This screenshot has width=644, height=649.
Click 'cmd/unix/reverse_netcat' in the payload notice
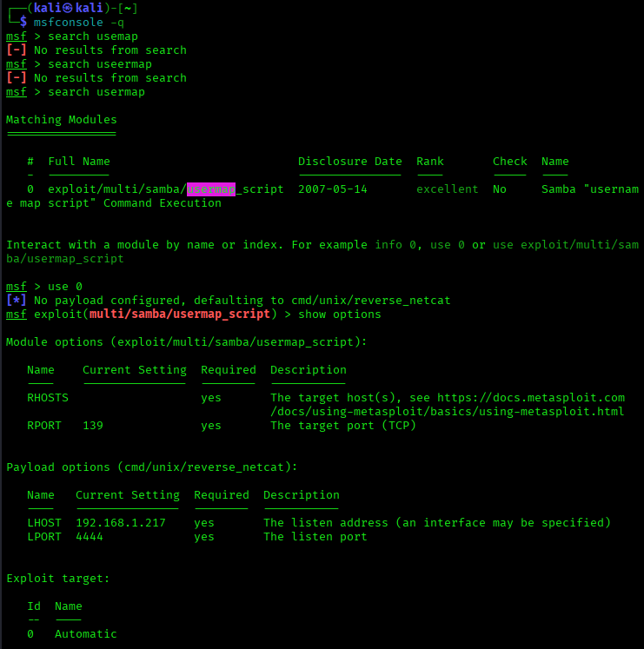[370, 300]
